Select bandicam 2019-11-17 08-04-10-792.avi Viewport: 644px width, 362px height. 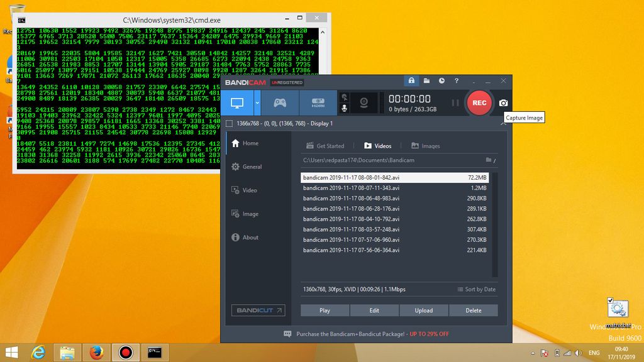(x=395, y=219)
